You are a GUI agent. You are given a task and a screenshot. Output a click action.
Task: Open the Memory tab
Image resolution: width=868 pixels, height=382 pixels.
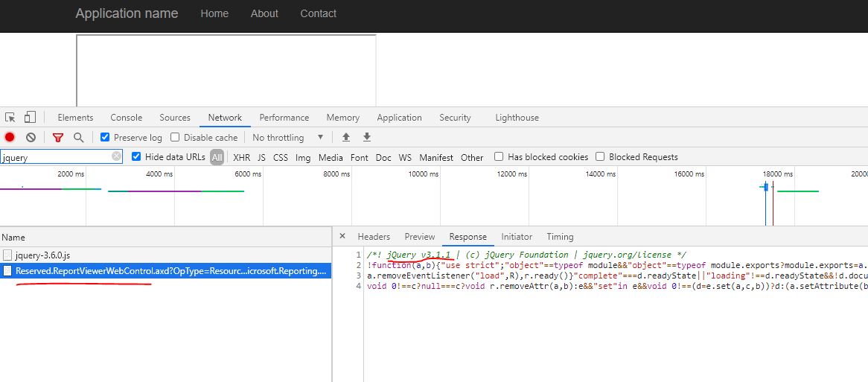pyautogui.click(x=342, y=118)
